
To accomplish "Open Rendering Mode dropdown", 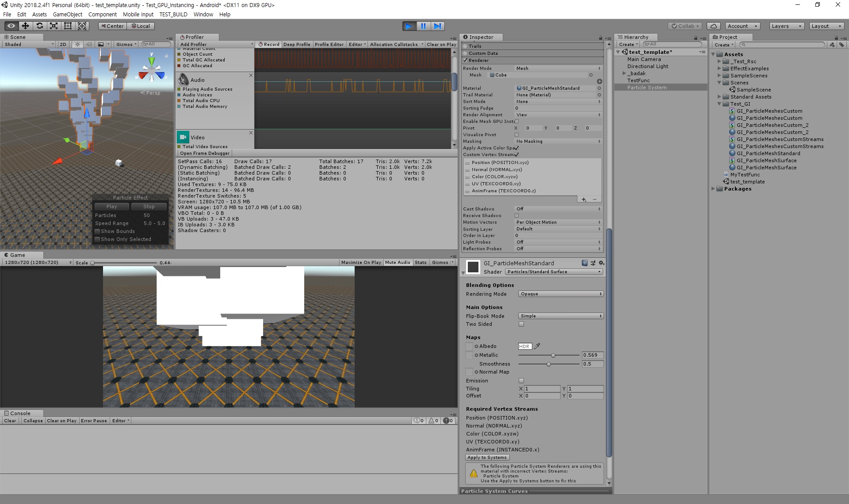I will click(x=561, y=294).
